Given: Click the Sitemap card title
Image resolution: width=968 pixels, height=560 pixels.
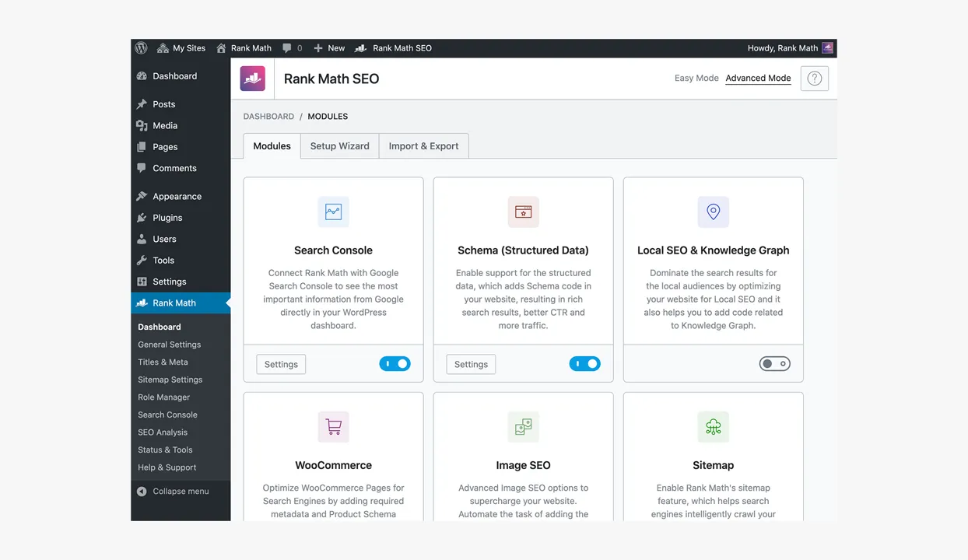Looking at the screenshot, I should pyautogui.click(x=714, y=466).
